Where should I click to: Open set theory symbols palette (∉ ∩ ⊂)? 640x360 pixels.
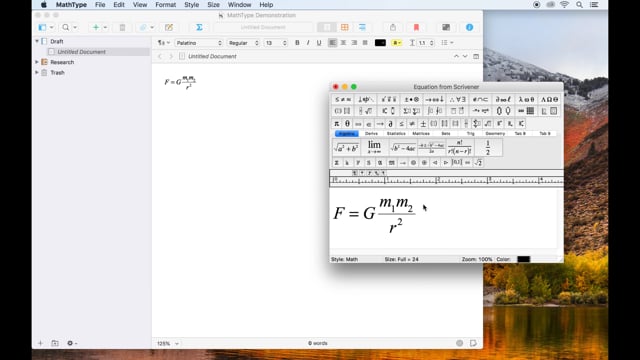pos(480,99)
